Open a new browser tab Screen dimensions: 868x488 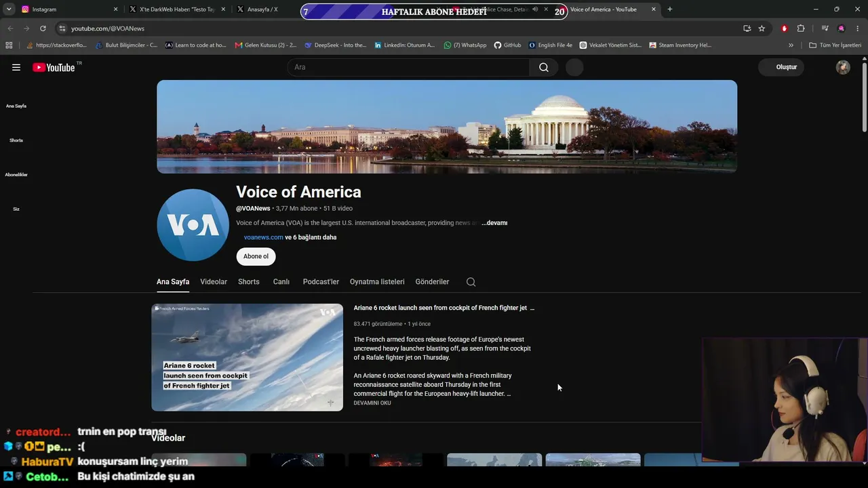[670, 9]
